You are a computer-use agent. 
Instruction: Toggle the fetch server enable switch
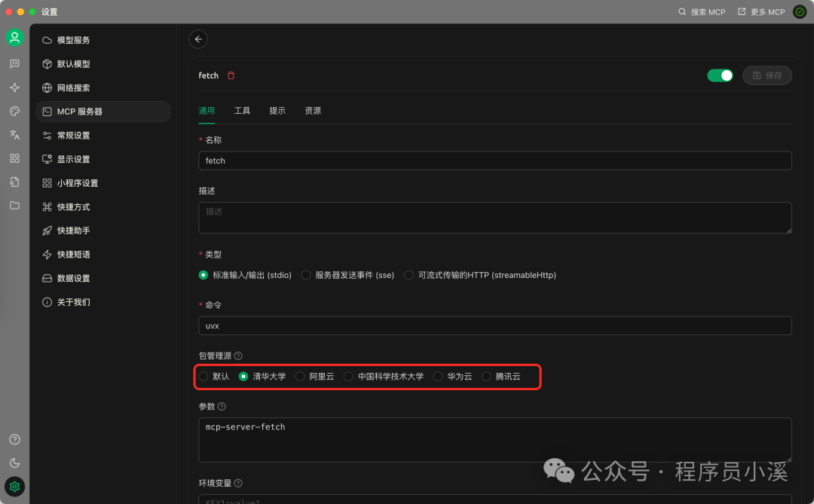pos(720,75)
